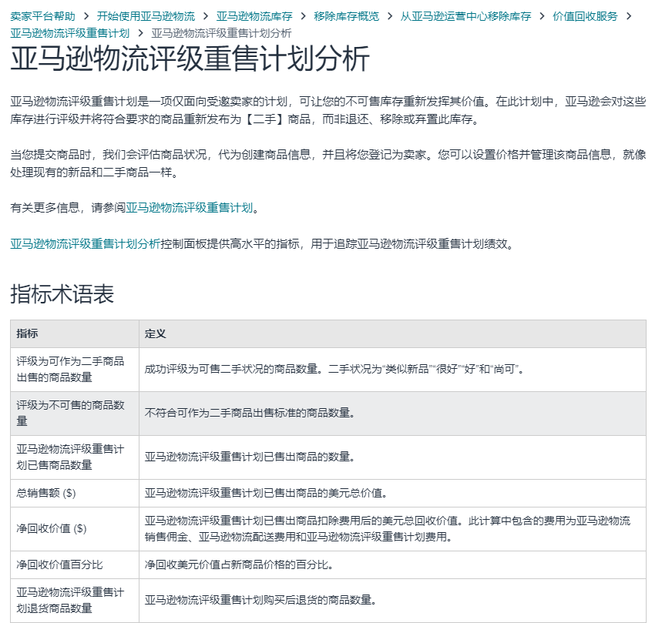Open 亚马逊物流评级重售计划 breadcrumb on second line
Screen dimensions: 672x623
(70, 33)
